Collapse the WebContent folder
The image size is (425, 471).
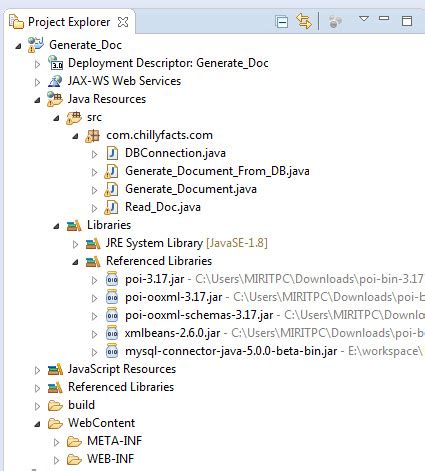[x=37, y=424]
